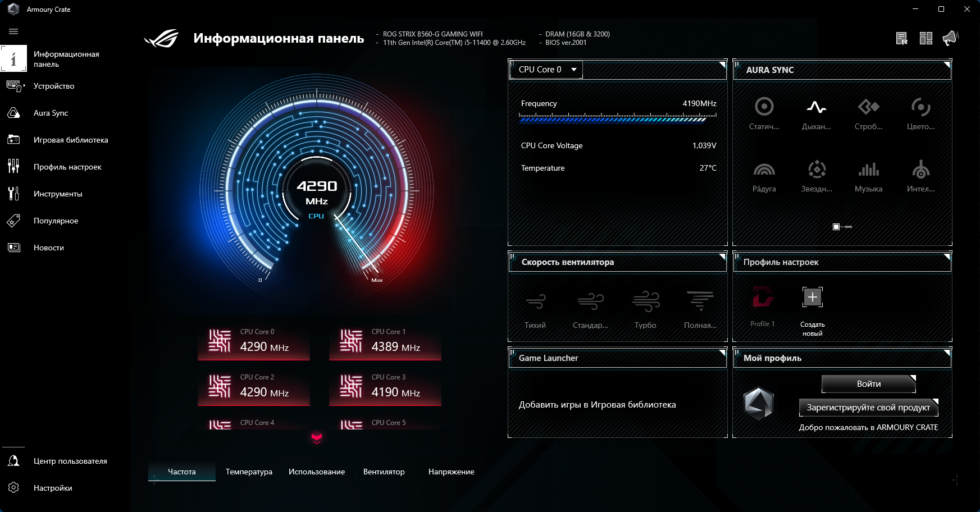The width and height of the screenshot is (980, 512).
Task: Set fan speed to Тихий
Action: click(535, 309)
